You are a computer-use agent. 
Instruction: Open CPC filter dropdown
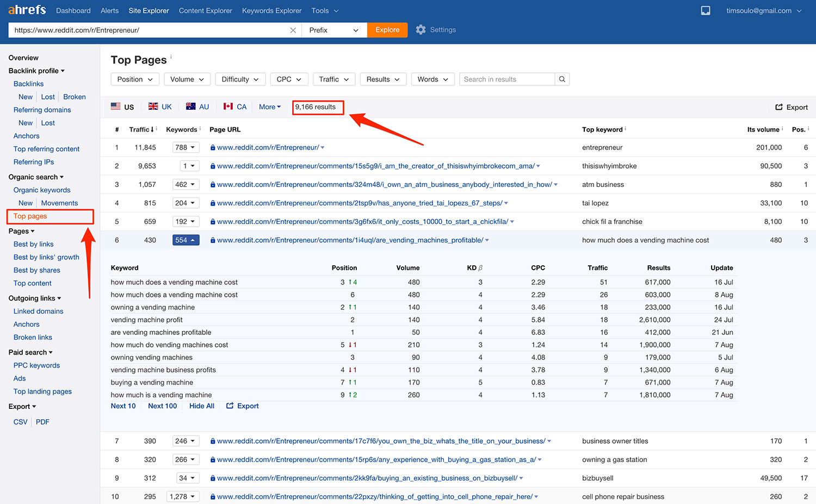289,79
